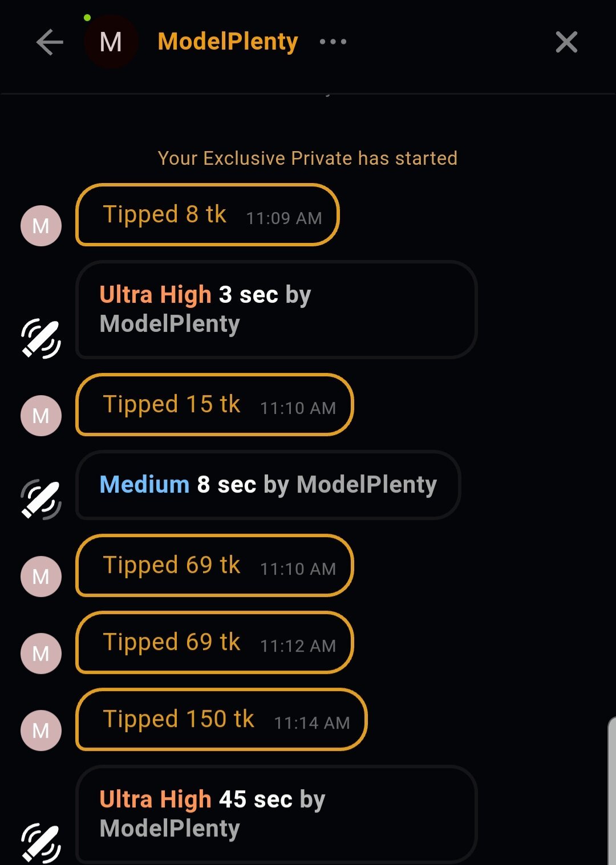Viewport: 616px width, 865px height.
Task: Open ModelPlenty header avatar
Action: [111, 42]
